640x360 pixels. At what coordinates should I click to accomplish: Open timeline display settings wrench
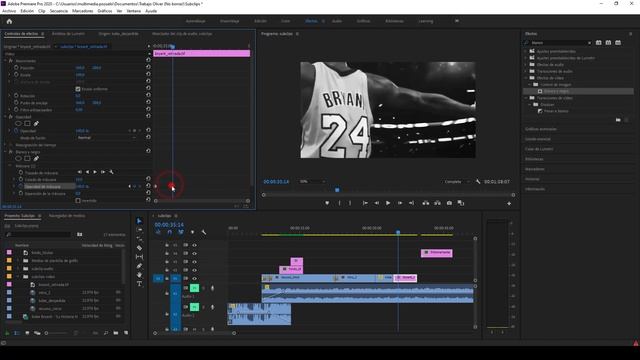204,232
